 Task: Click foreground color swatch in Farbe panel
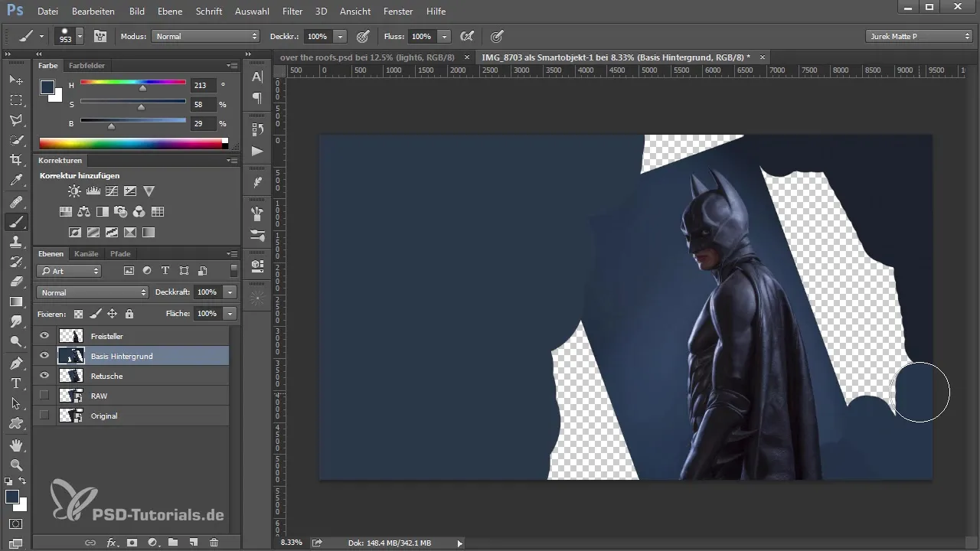coord(47,86)
